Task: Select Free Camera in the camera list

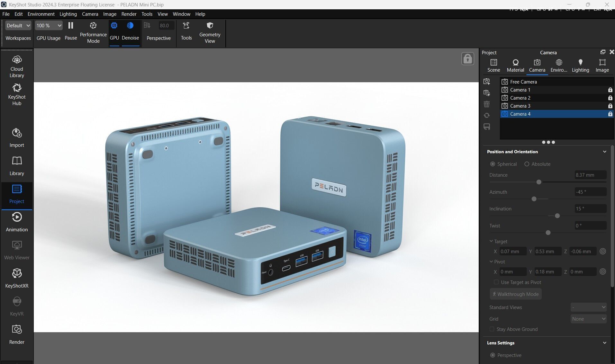Action: click(x=556, y=82)
